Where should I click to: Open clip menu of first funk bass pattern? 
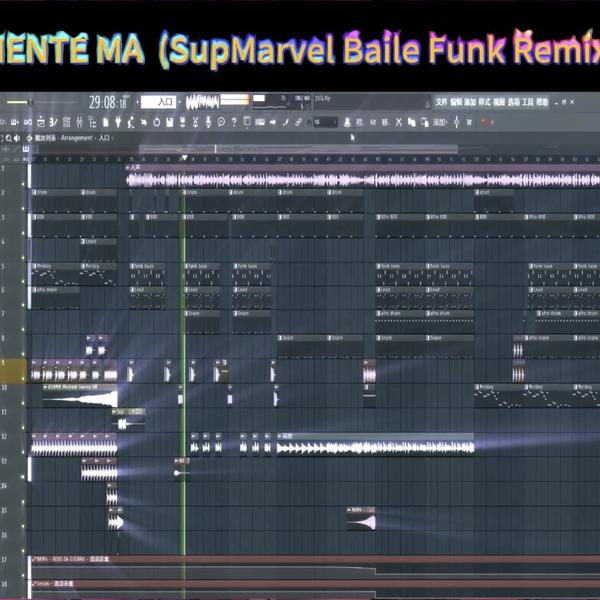(x=133, y=266)
